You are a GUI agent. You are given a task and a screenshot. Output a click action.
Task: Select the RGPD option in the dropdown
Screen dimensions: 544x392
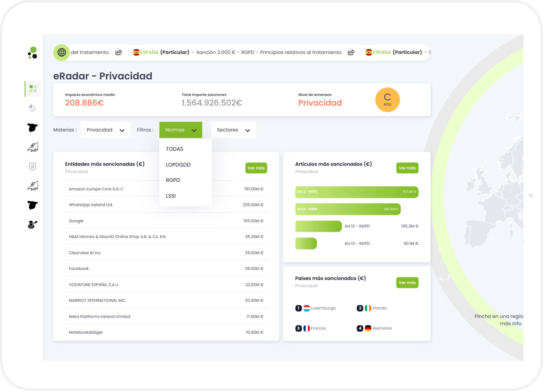[173, 180]
